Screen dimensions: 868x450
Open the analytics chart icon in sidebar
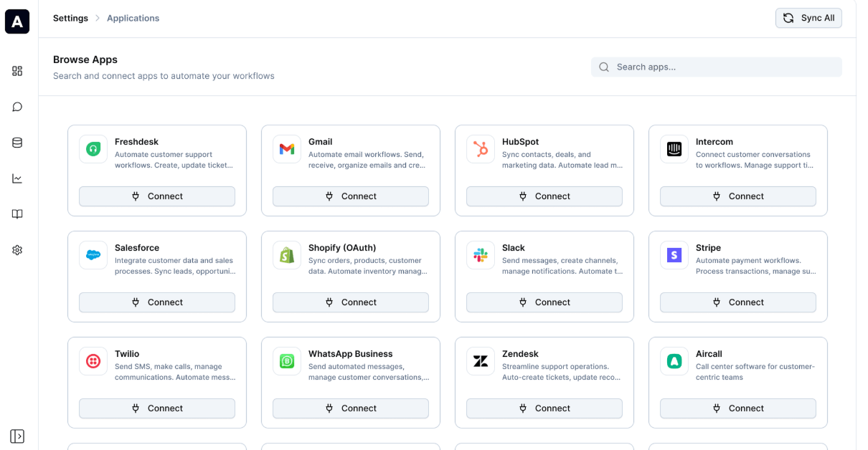pos(17,178)
